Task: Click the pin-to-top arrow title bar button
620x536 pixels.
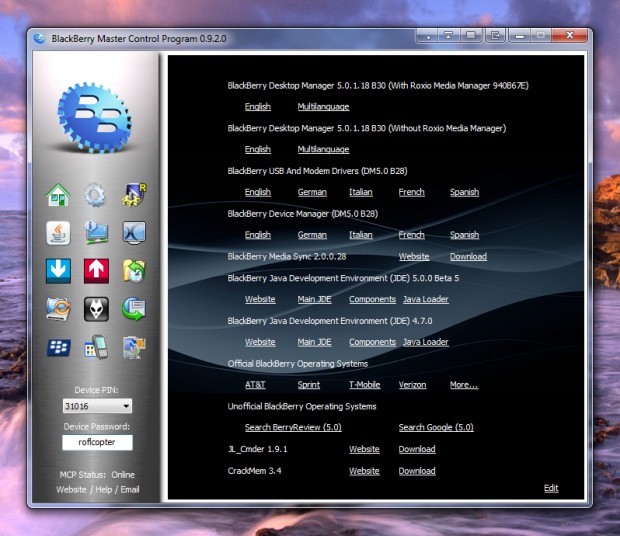Action: [448, 36]
